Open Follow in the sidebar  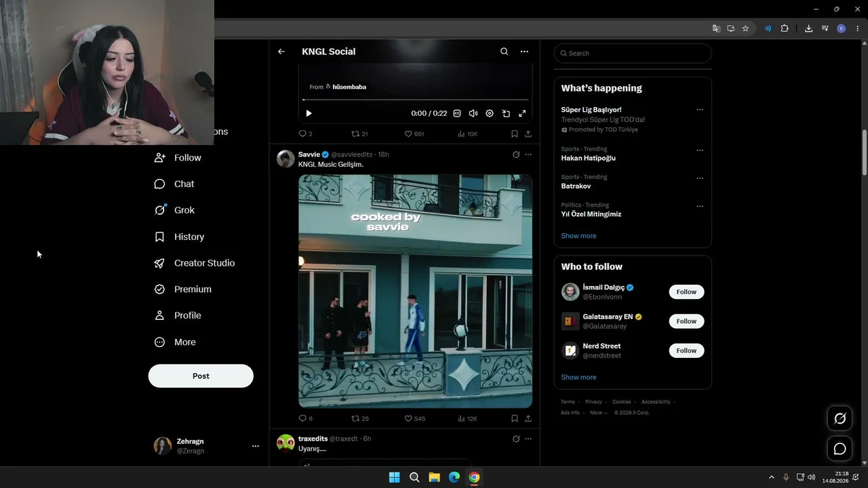point(178,158)
